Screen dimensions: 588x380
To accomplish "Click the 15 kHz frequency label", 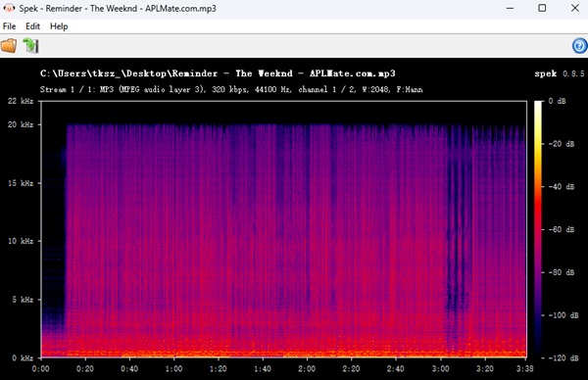I will tap(21, 183).
